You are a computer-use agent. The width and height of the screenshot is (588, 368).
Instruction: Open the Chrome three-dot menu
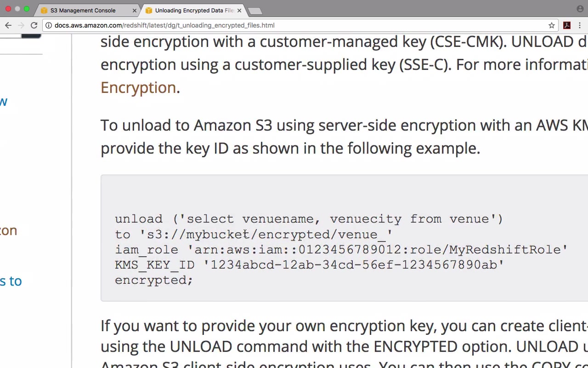[x=581, y=25]
